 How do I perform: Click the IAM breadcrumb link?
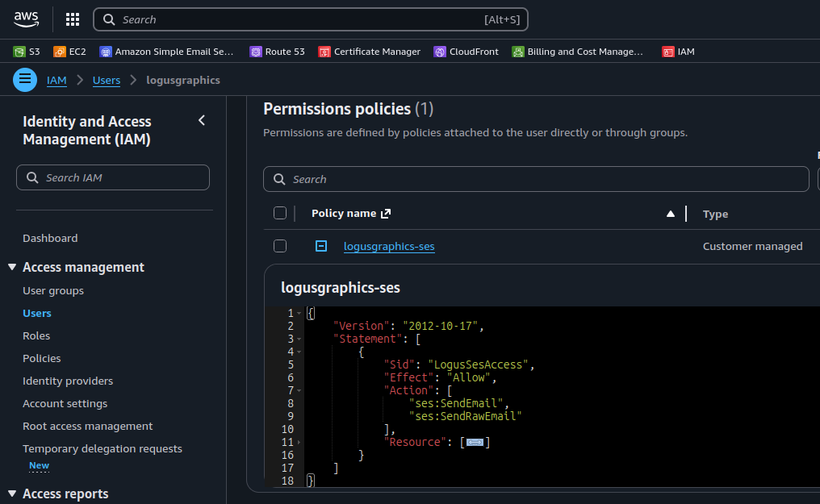56,81
